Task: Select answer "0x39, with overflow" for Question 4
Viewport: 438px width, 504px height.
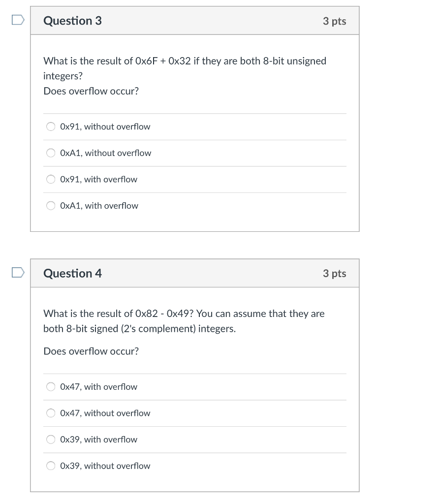Action: coord(51,439)
